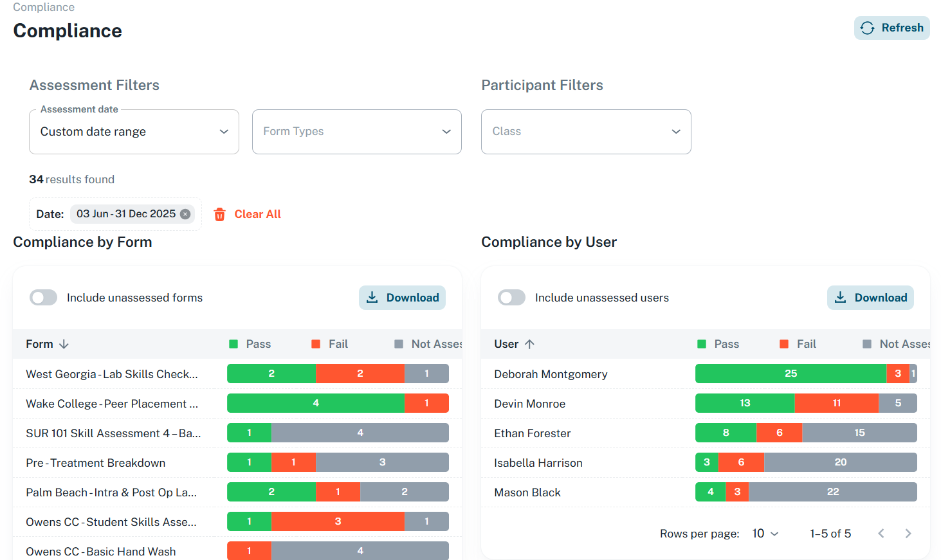Click the green Pass legend swatch
This screenshot has height=560, width=941.
(232, 344)
